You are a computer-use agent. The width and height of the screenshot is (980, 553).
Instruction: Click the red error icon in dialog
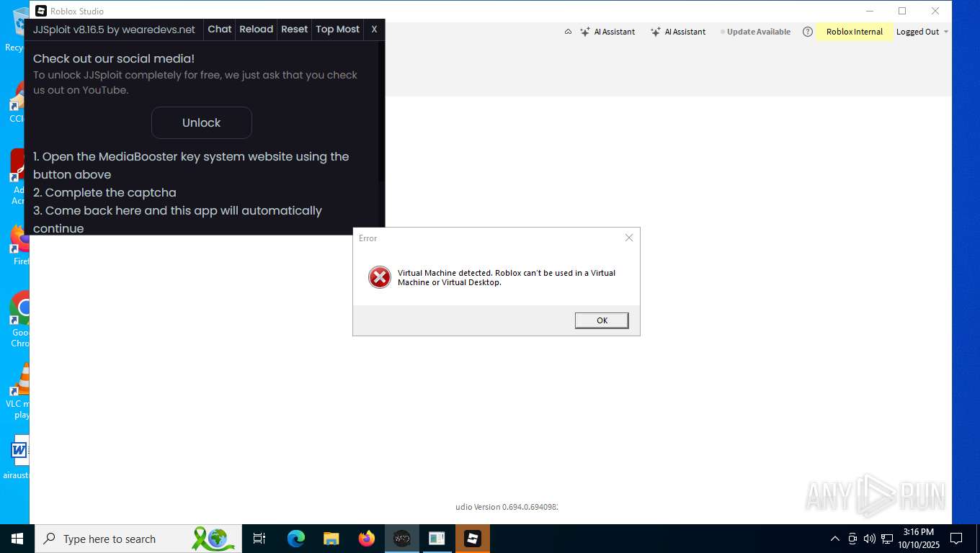[380, 277]
